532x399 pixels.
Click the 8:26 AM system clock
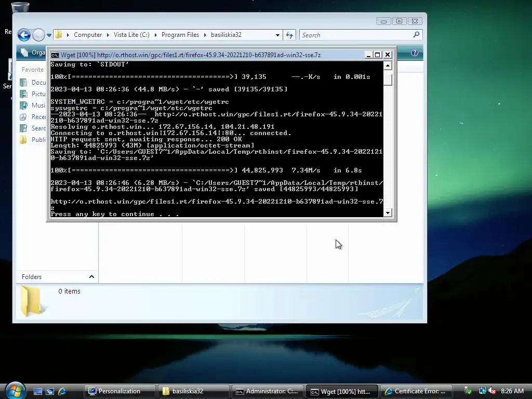tap(512, 391)
